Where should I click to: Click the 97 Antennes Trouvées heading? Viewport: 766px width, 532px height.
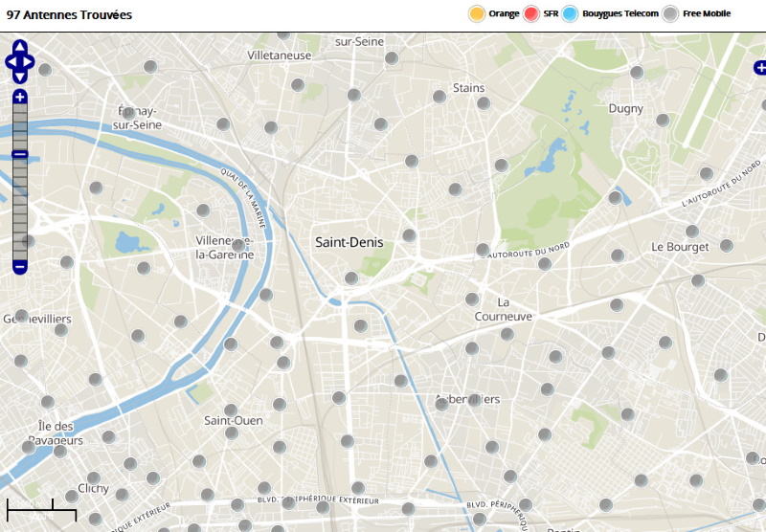pyautogui.click(x=70, y=15)
